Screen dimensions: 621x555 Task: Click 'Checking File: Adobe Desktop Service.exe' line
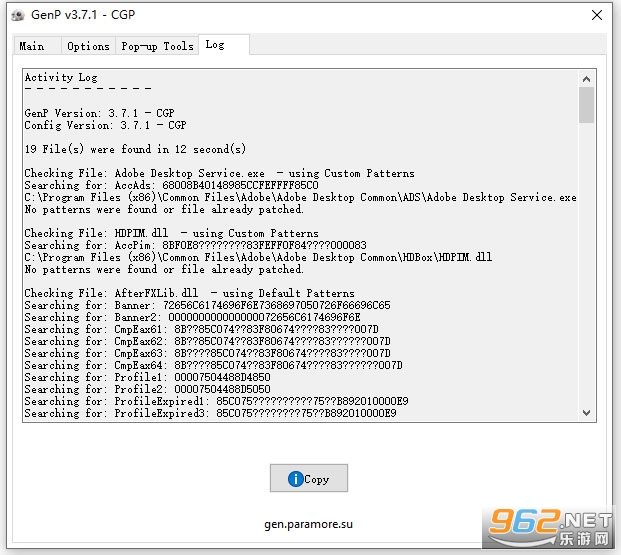pyautogui.click(x=219, y=173)
